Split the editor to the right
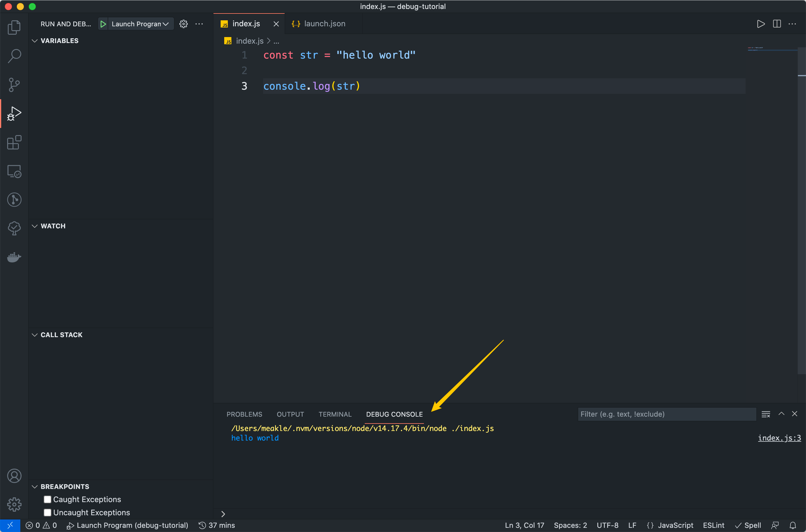Image resolution: width=806 pixels, height=532 pixels. point(777,24)
